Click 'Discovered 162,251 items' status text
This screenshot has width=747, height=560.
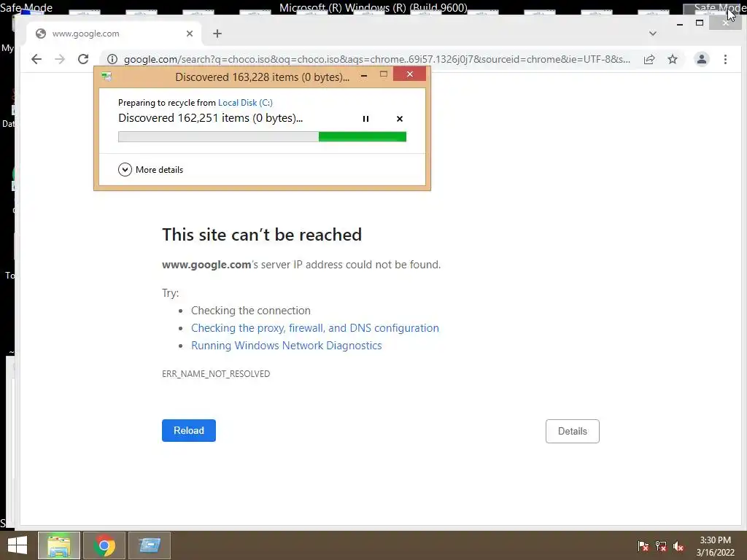pyautogui.click(x=211, y=118)
